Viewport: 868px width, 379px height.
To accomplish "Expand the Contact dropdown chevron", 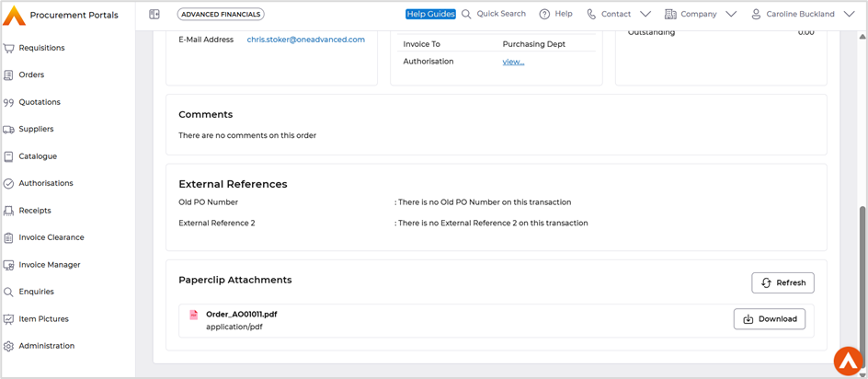I will pos(645,15).
